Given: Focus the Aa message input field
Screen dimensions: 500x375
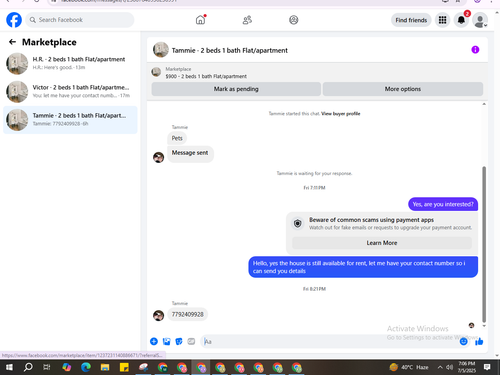Looking at the screenshot, I should [330, 342].
